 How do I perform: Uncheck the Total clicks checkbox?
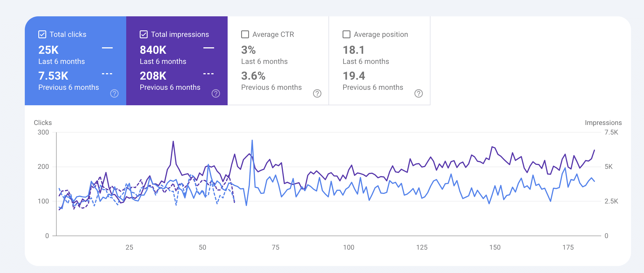[x=42, y=34]
